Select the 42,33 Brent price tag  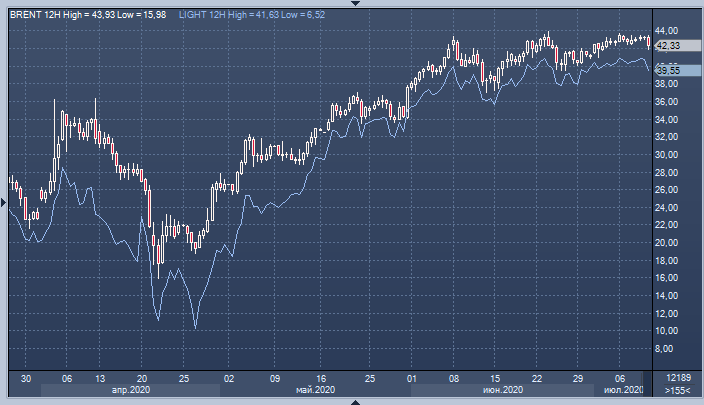[x=668, y=46]
